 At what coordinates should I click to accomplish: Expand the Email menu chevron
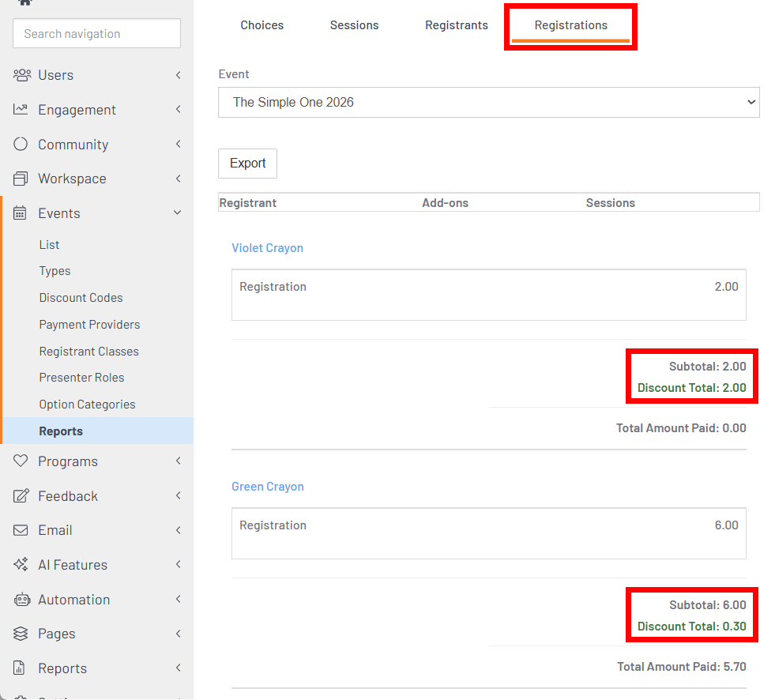click(x=178, y=530)
